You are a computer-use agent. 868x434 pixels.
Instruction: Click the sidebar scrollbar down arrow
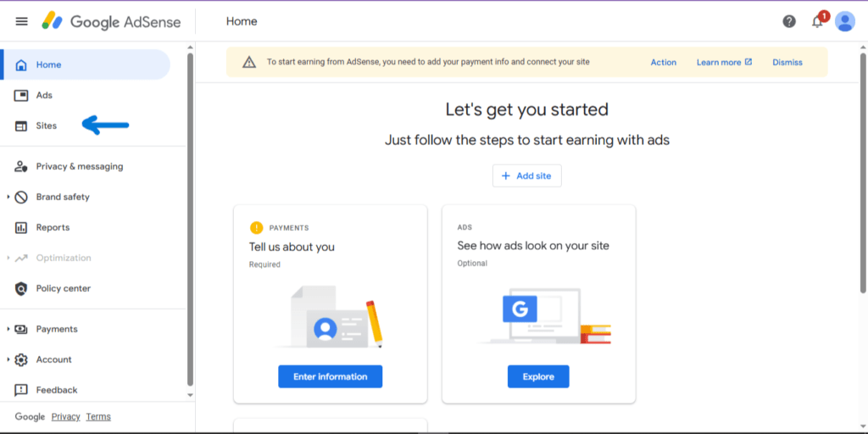(191, 395)
